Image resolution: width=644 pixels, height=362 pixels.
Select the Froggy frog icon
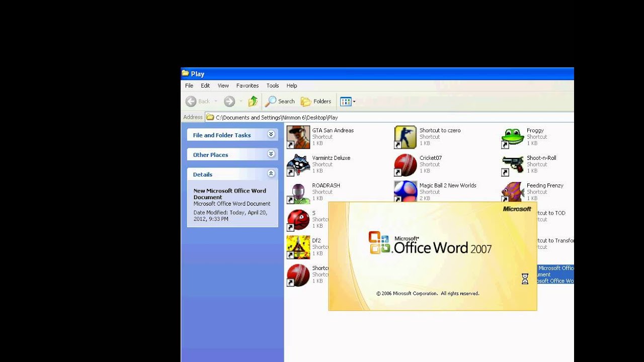click(513, 137)
